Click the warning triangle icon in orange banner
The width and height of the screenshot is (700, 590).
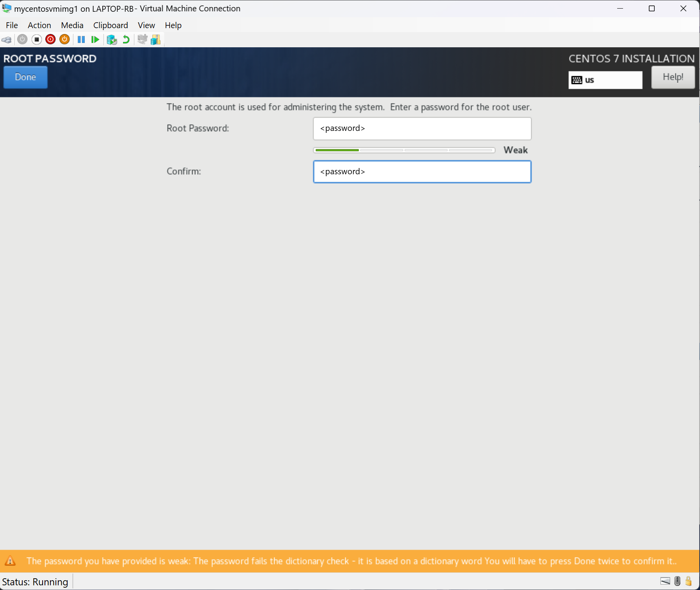(x=10, y=561)
